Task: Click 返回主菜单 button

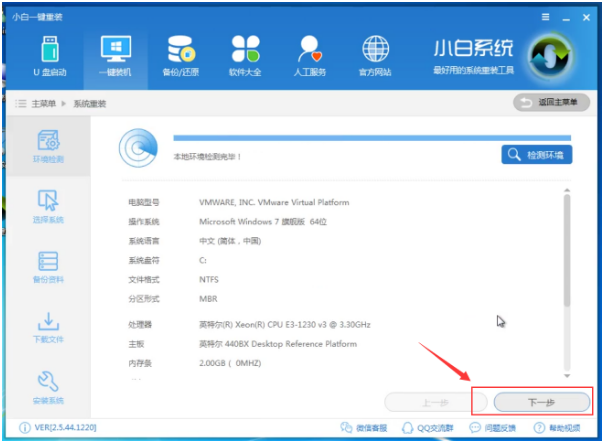Action: pos(551,103)
